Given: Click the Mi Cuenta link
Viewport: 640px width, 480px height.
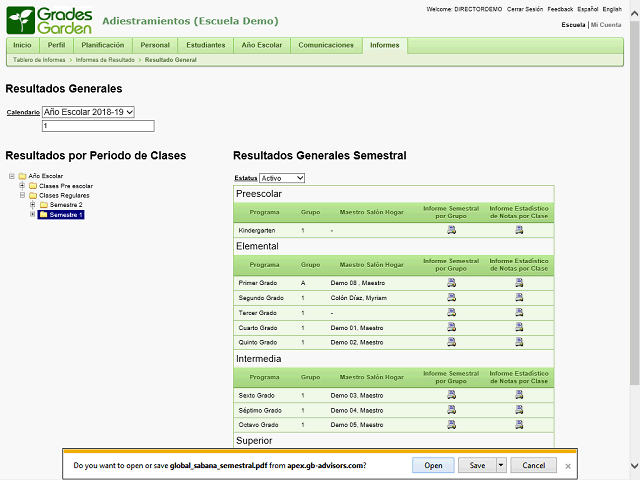Looking at the screenshot, I should 606,25.
